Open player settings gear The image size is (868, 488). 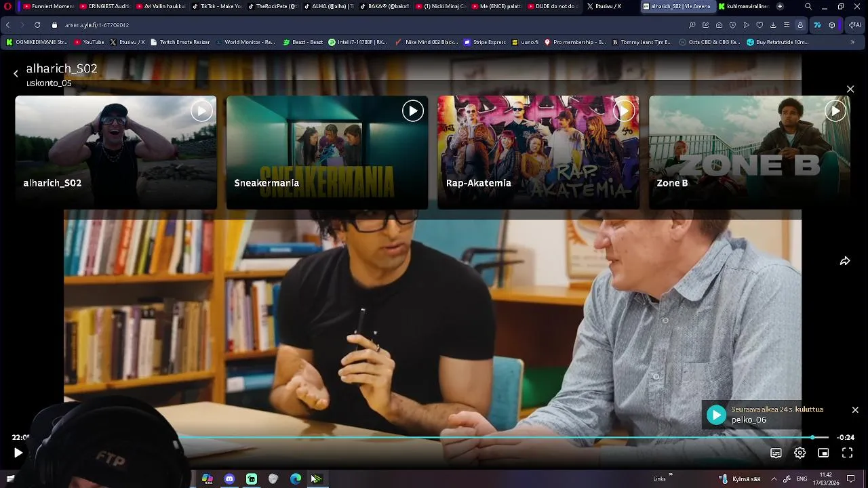800,453
